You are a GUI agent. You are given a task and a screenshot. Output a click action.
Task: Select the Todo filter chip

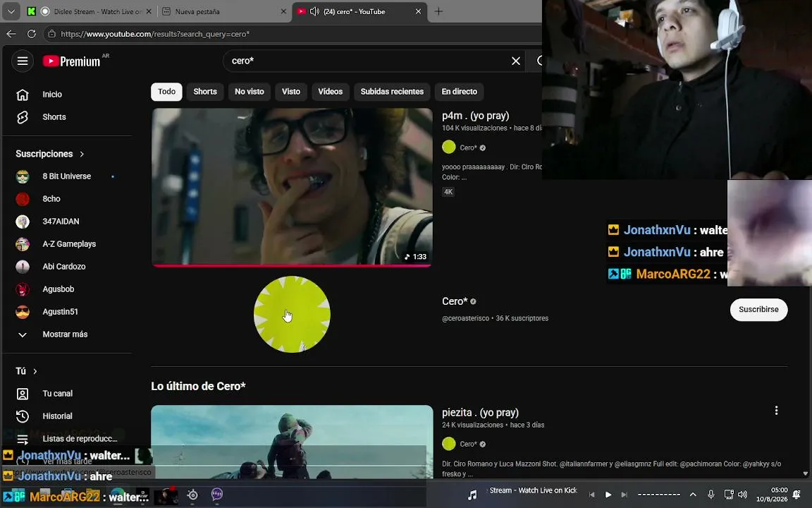[166, 92]
